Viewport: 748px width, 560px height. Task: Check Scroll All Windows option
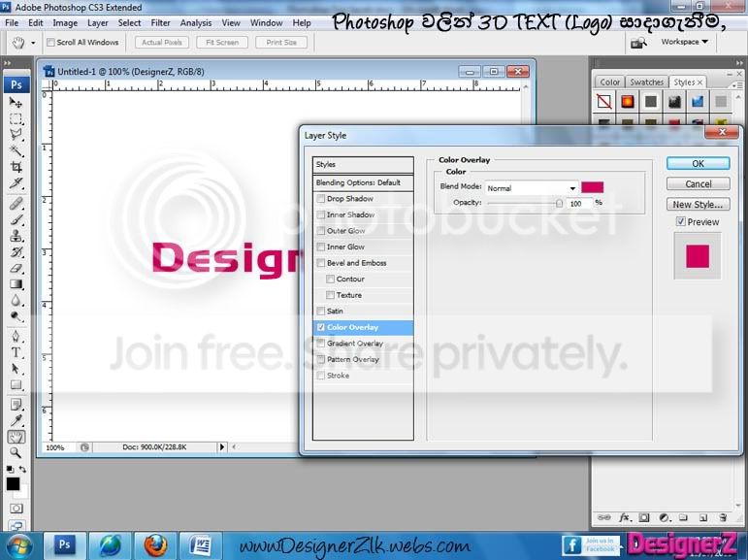tap(50, 43)
